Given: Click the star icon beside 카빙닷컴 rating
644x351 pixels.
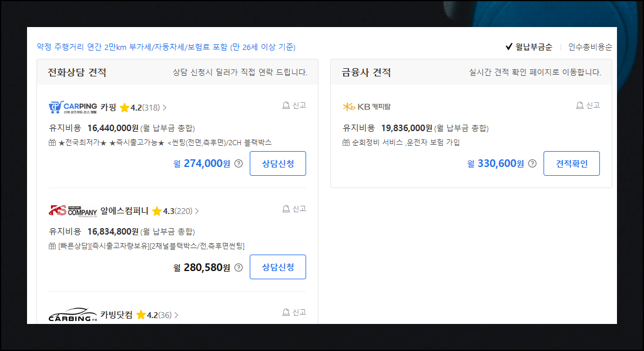Looking at the screenshot, I should click(141, 315).
